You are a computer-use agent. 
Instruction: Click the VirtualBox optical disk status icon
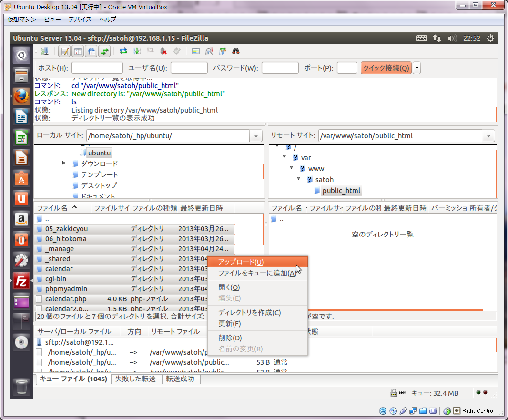point(393,411)
